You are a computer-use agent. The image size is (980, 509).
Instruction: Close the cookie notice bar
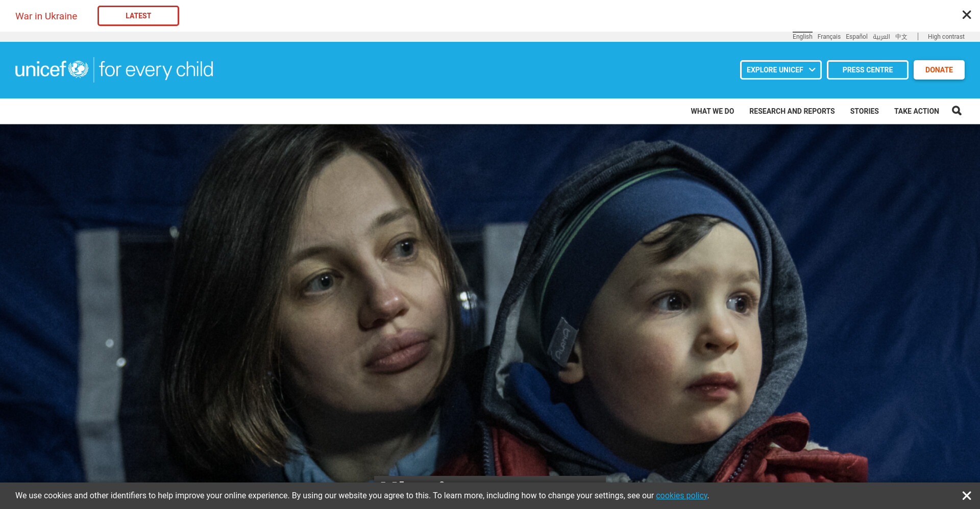tap(966, 496)
